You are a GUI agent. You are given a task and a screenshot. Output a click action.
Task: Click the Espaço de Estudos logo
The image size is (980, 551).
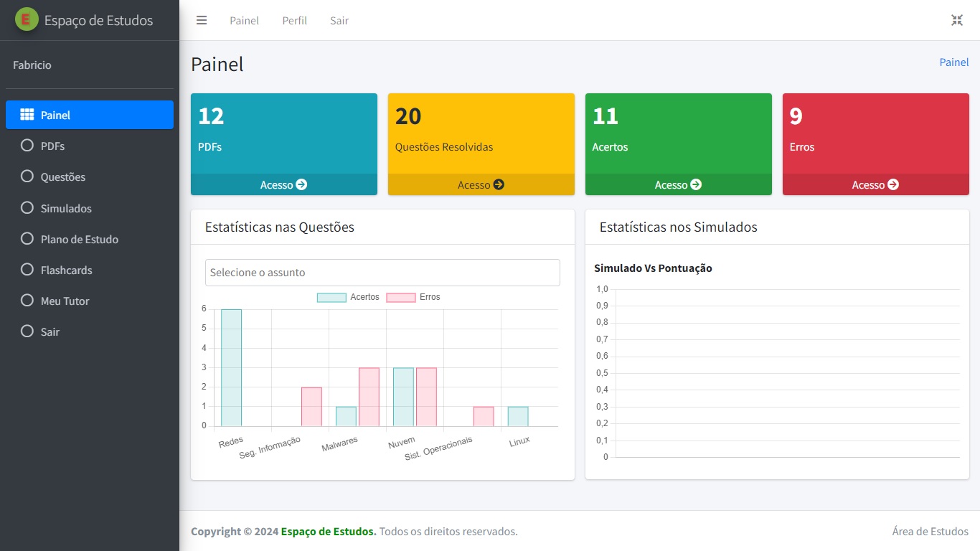pos(27,20)
